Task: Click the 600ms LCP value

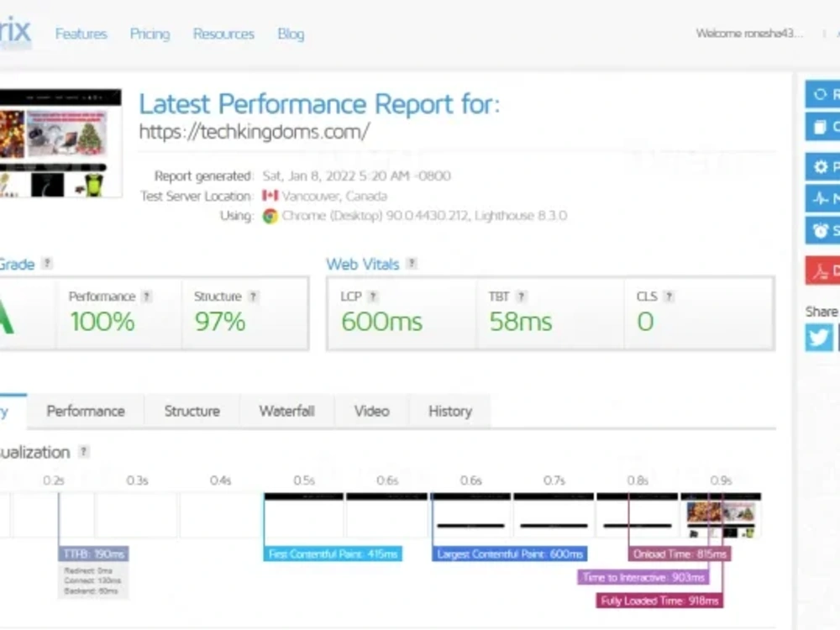Action: [381, 322]
